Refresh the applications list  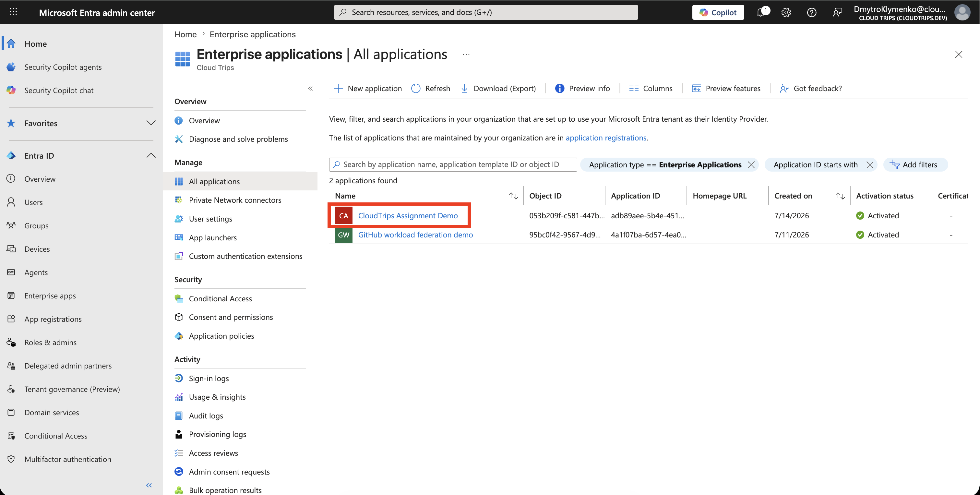tap(431, 88)
